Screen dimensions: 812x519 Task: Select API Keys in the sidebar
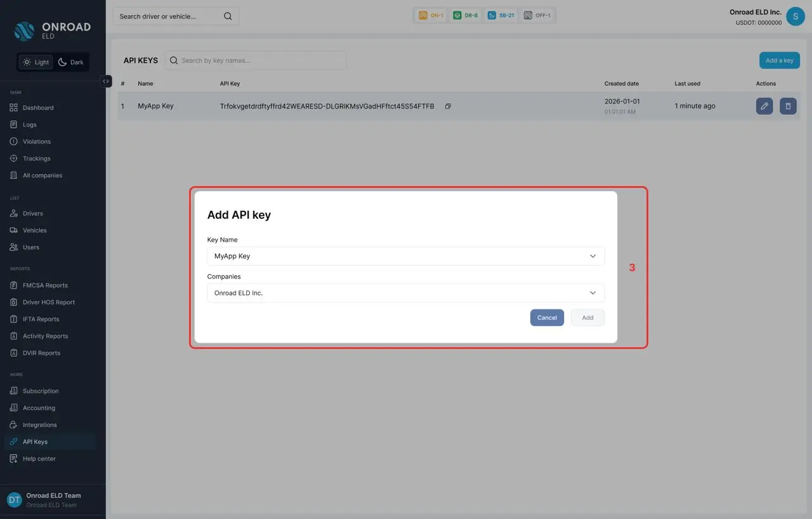[x=49, y=442]
